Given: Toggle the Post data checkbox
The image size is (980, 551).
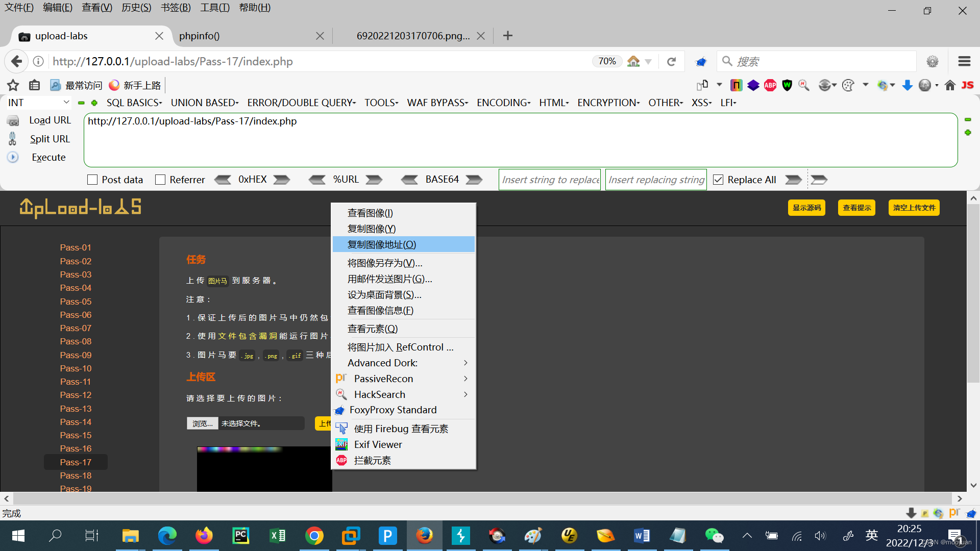Looking at the screenshot, I should click(92, 180).
